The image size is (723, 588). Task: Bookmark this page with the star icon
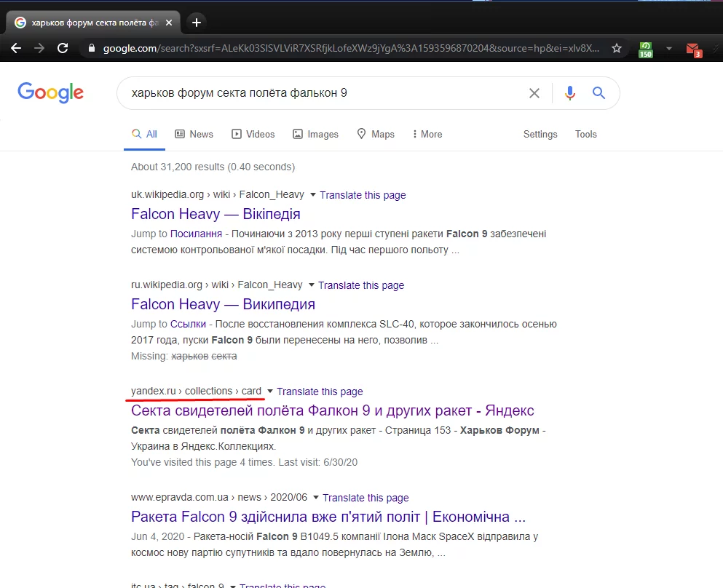click(617, 48)
